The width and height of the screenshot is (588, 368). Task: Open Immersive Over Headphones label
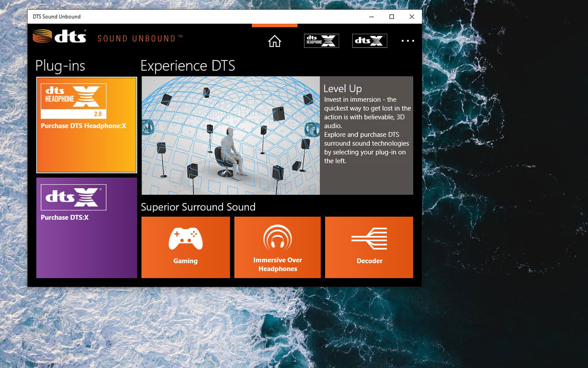pos(277,264)
